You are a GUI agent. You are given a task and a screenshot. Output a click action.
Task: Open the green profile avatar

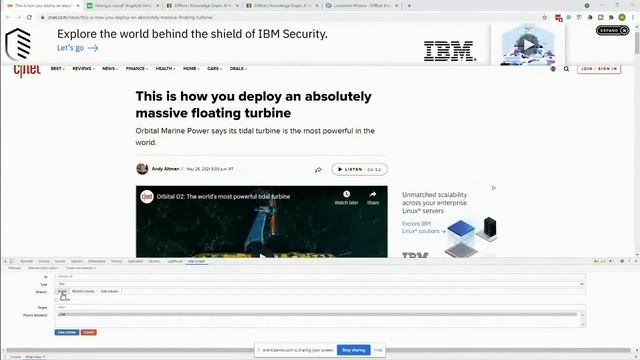622,17
